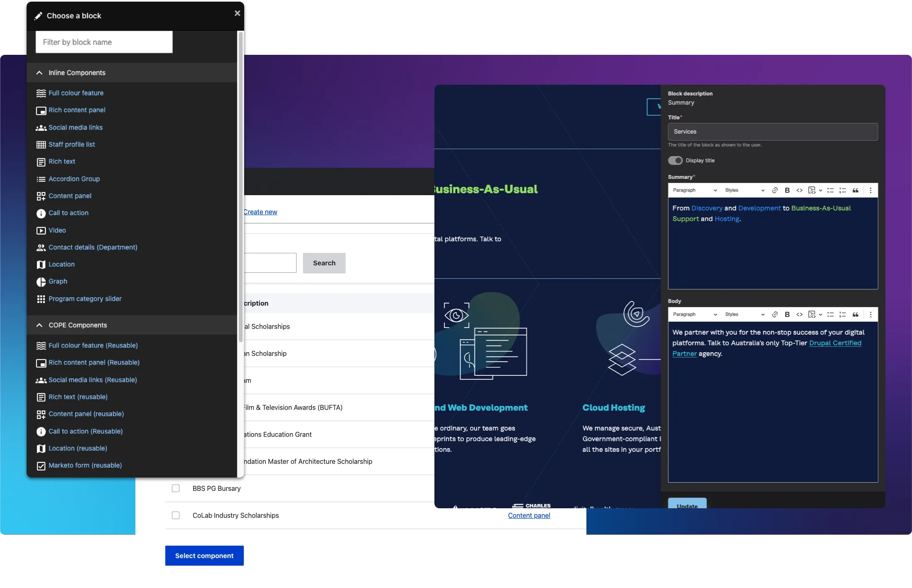This screenshot has width=912, height=588.
Task: Choose the Social media links block
Action: coord(76,127)
